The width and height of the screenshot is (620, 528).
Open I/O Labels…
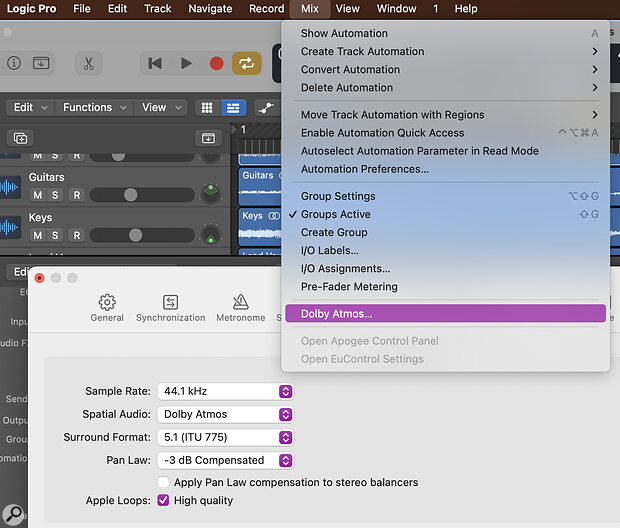click(445, 251)
